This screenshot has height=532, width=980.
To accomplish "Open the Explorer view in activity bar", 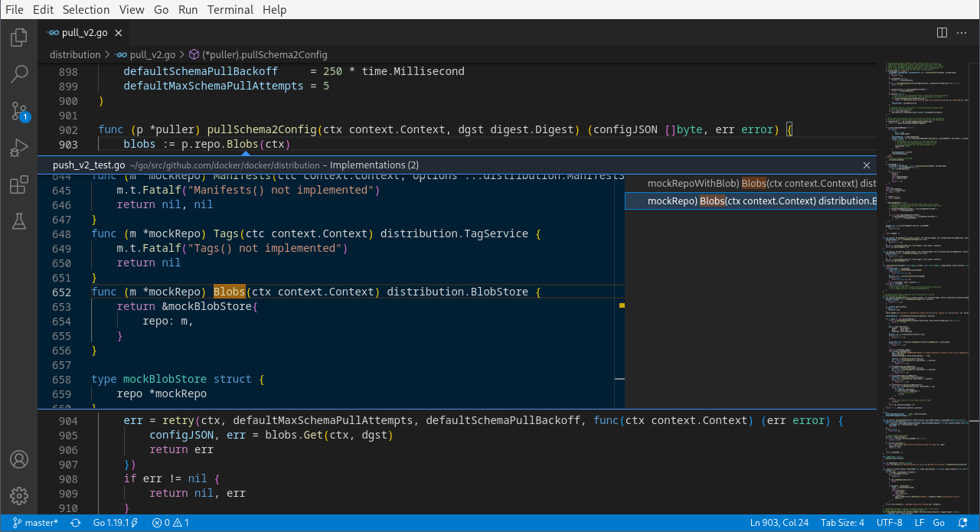I will tap(19, 38).
